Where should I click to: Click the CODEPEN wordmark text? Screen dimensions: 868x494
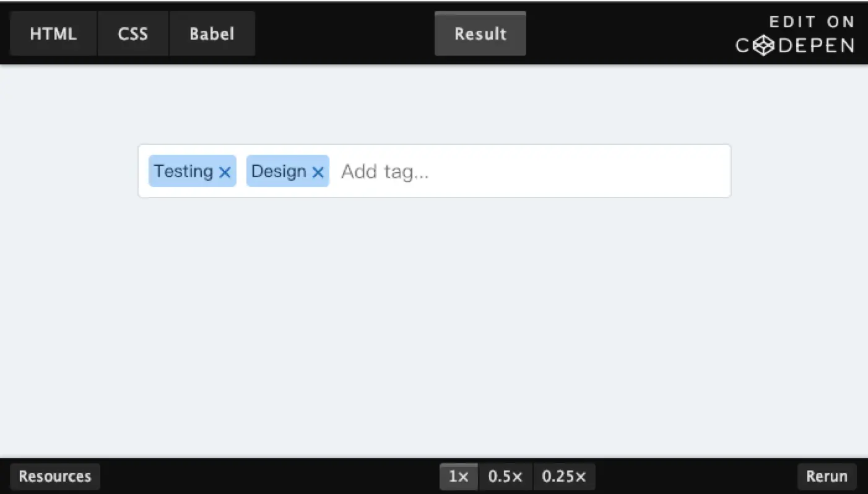pos(796,46)
